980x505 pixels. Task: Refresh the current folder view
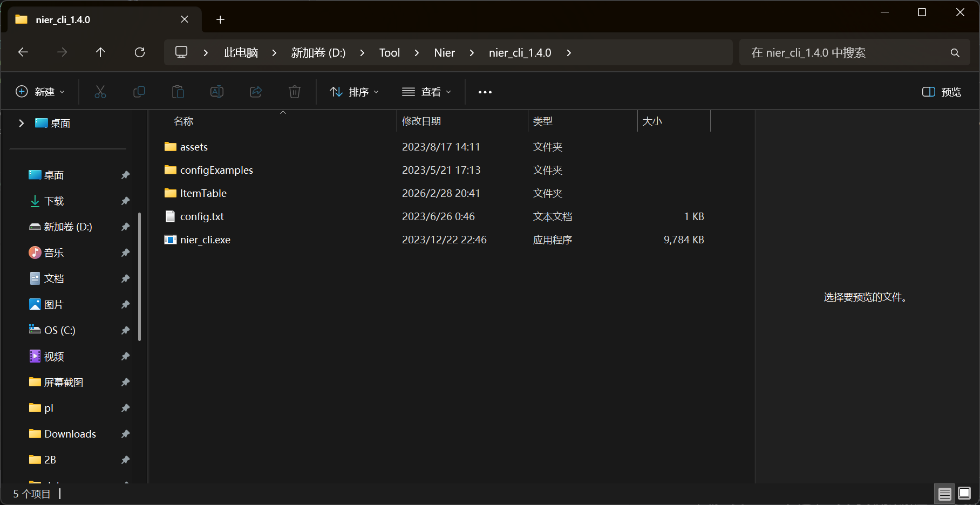point(140,52)
